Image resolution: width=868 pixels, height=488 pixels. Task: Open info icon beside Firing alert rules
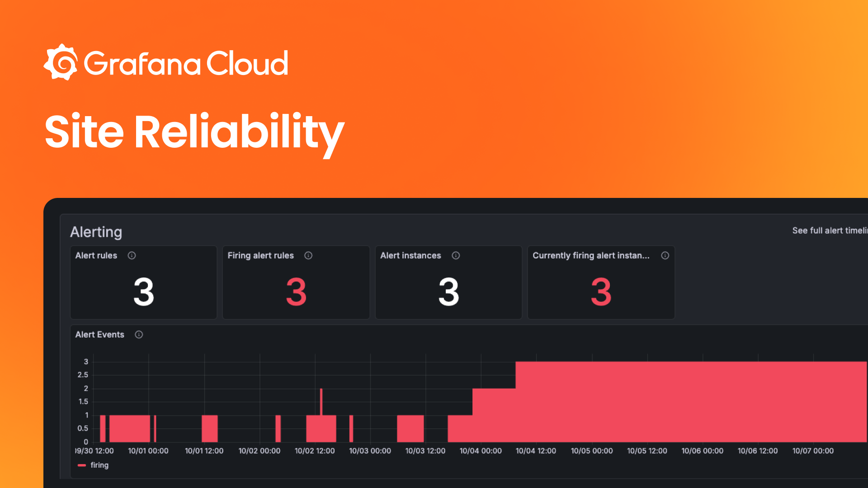[308, 256]
